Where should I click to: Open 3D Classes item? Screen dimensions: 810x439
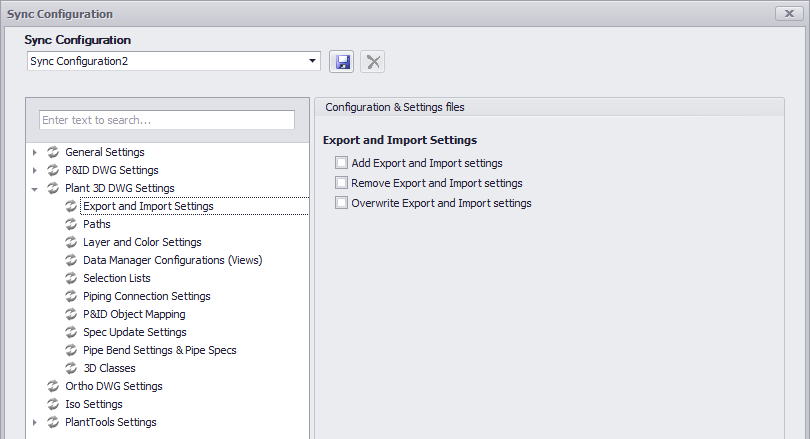pyautogui.click(x=110, y=368)
